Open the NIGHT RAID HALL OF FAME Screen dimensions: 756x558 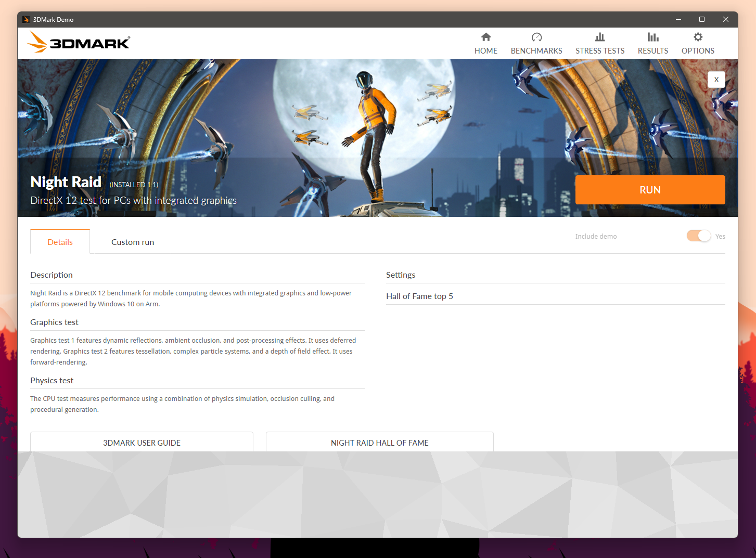coord(380,442)
